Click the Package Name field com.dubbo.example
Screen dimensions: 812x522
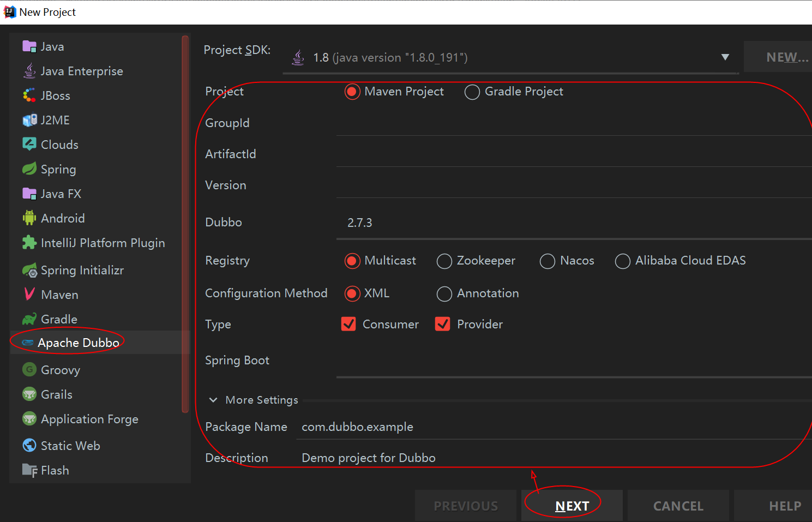(x=554, y=427)
